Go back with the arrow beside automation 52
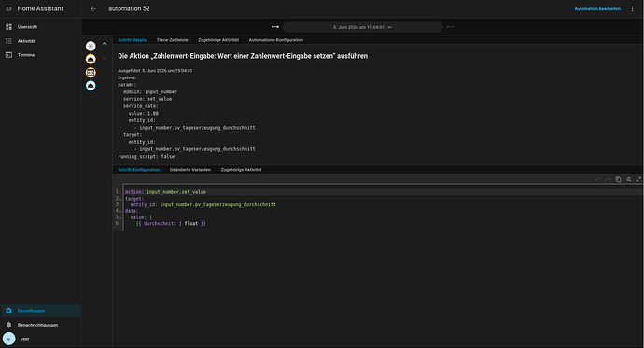Image resolution: width=644 pixels, height=348 pixels. [x=93, y=8]
